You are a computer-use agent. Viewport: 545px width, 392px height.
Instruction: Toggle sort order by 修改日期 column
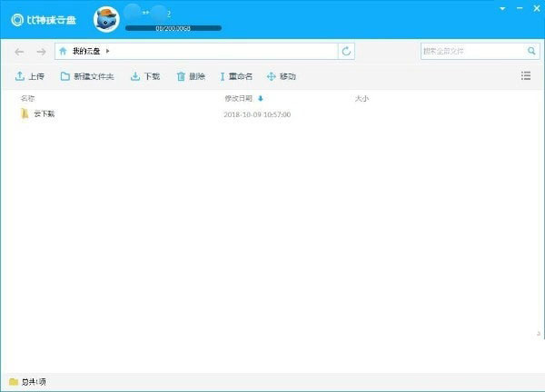point(243,97)
